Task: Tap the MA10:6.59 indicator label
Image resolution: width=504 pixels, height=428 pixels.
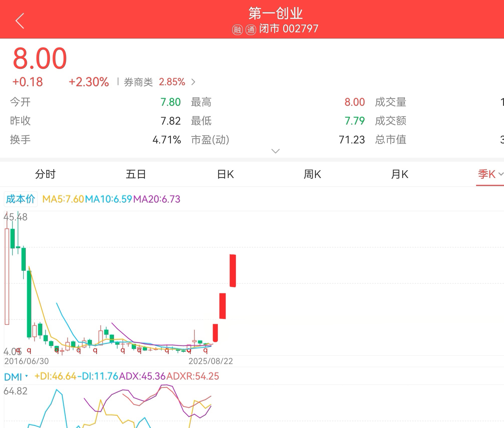Action: click(x=109, y=199)
